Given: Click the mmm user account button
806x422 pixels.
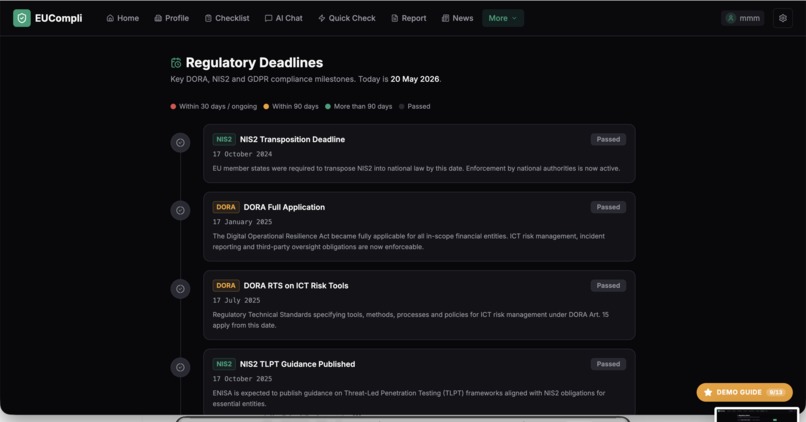Looking at the screenshot, I should 742,18.
